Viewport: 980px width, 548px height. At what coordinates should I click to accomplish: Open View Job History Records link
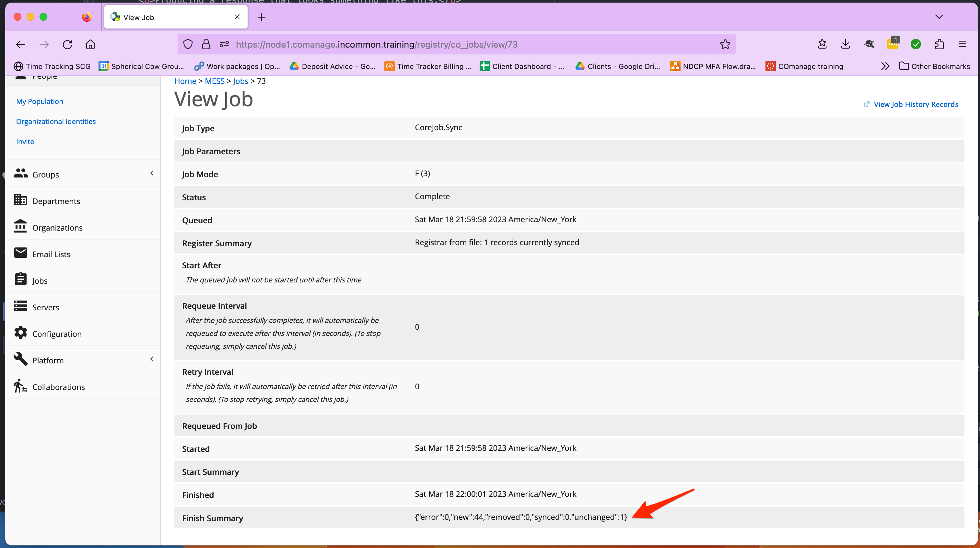[911, 104]
